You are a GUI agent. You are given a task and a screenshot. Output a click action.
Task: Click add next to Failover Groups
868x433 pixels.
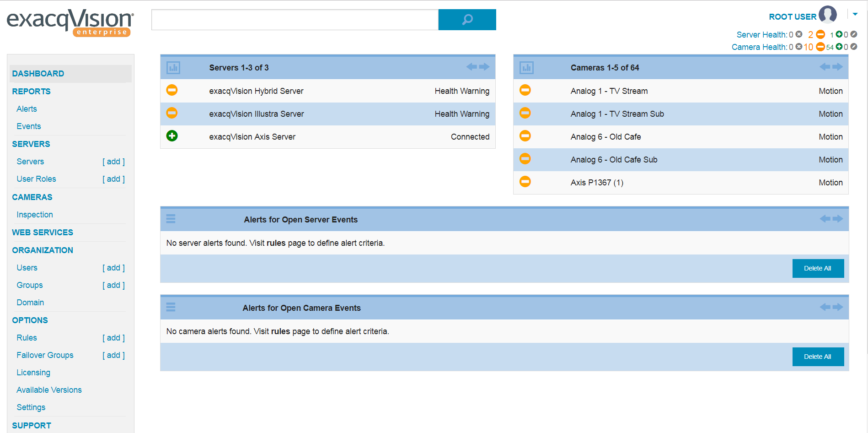pyautogui.click(x=113, y=355)
